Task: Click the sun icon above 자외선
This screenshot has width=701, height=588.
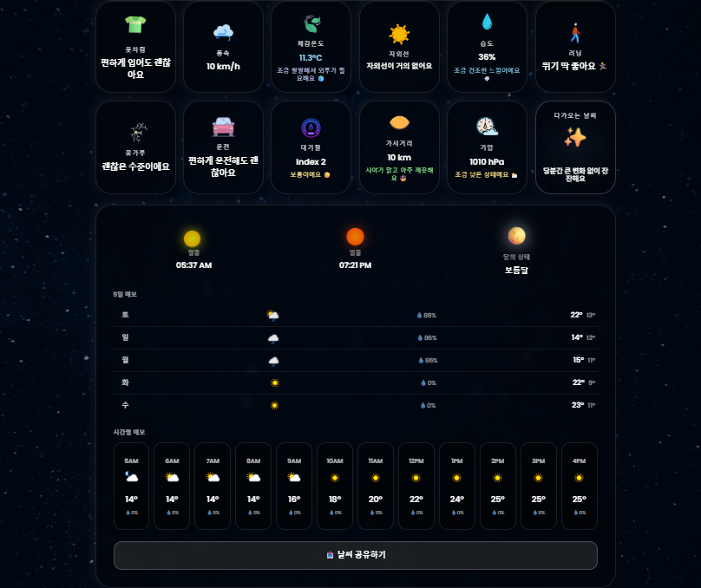Action: (399, 34)
